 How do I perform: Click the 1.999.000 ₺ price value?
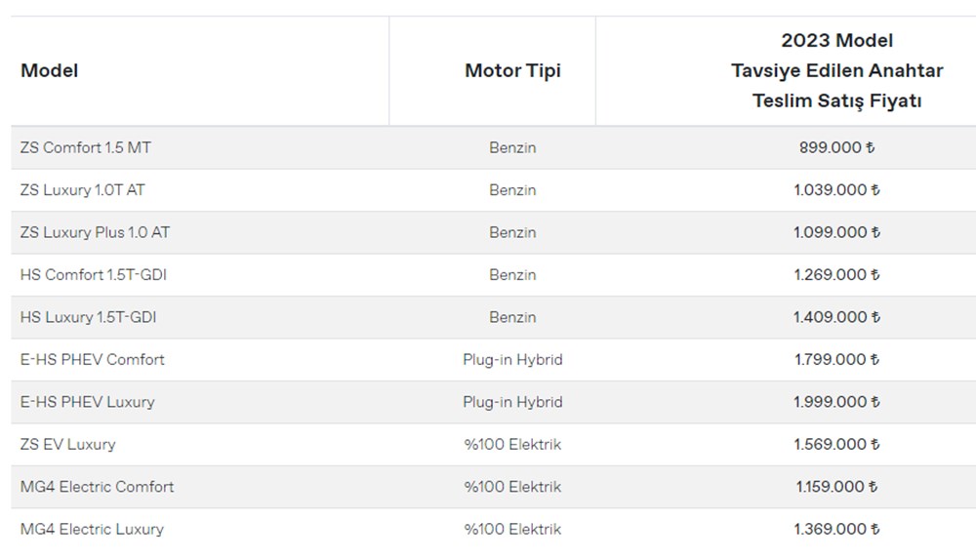(x=836, y=401)
